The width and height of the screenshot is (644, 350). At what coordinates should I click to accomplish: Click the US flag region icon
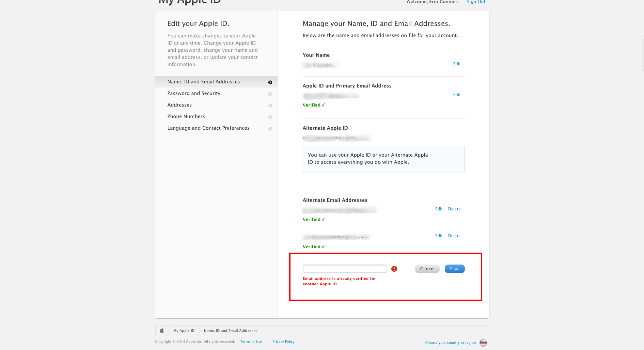tap(483, 343)
